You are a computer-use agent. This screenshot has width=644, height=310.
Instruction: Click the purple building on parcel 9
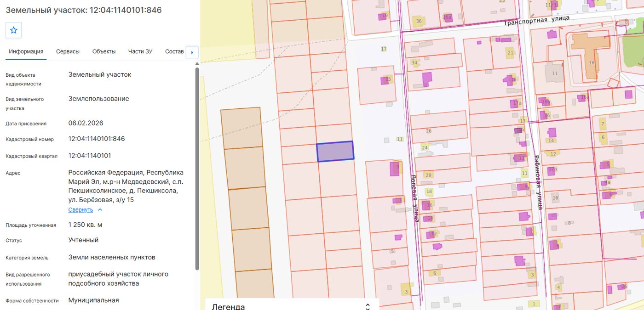(394, 169)
